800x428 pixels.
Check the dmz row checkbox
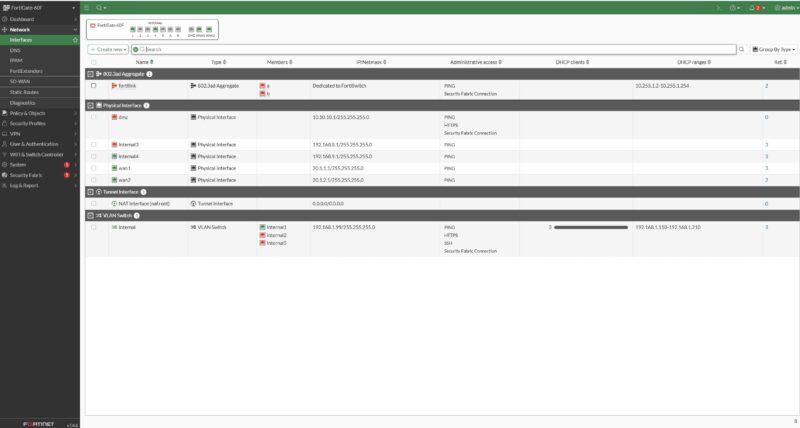click(93, 117)
